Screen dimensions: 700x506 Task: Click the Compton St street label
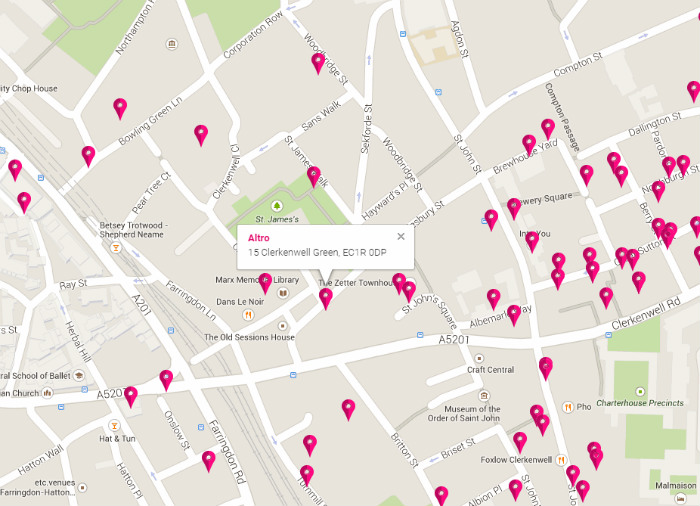(578, 64)
